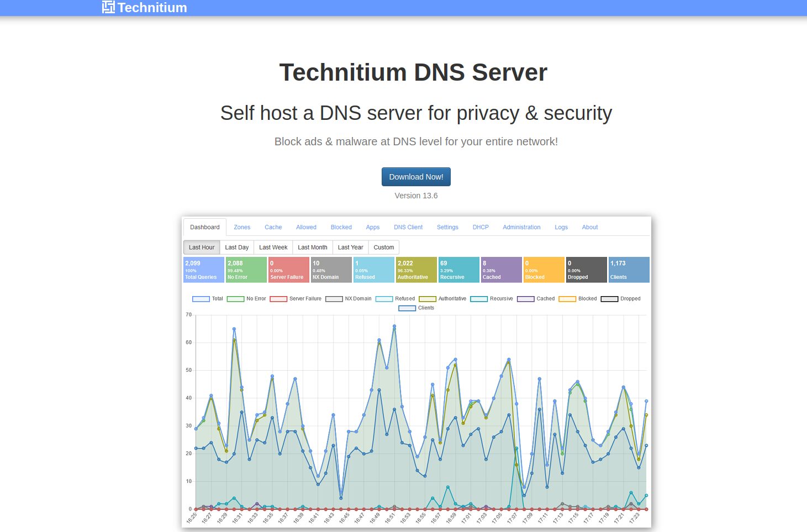
Task: Pick the Custom time range option
Action: pos(384,247)
